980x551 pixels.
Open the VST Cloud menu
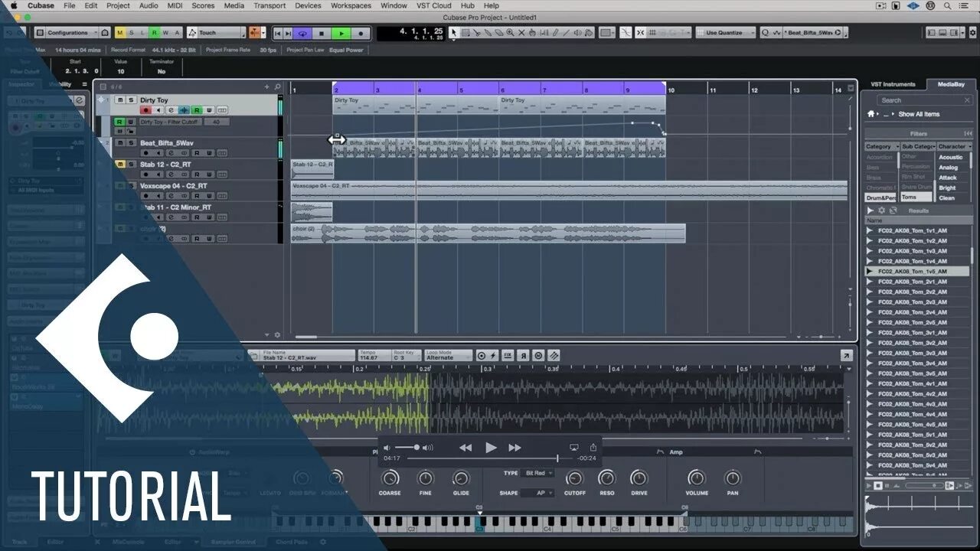(433, 5)
